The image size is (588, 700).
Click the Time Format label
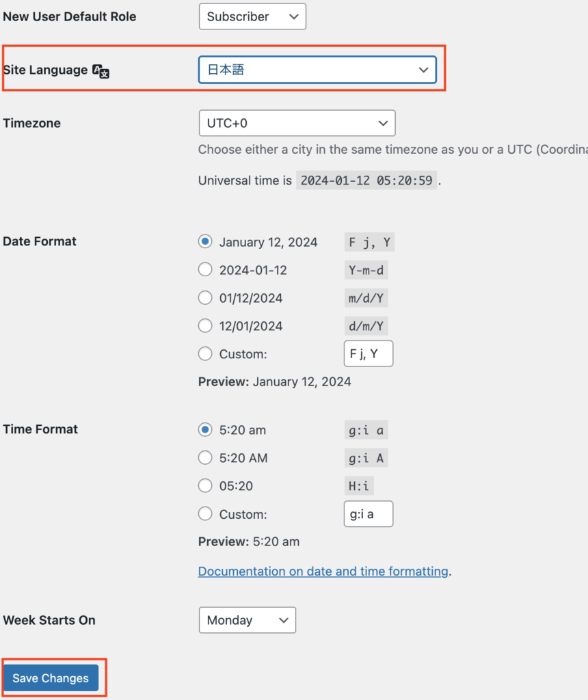pyautogui.click(x=40, y=429)
